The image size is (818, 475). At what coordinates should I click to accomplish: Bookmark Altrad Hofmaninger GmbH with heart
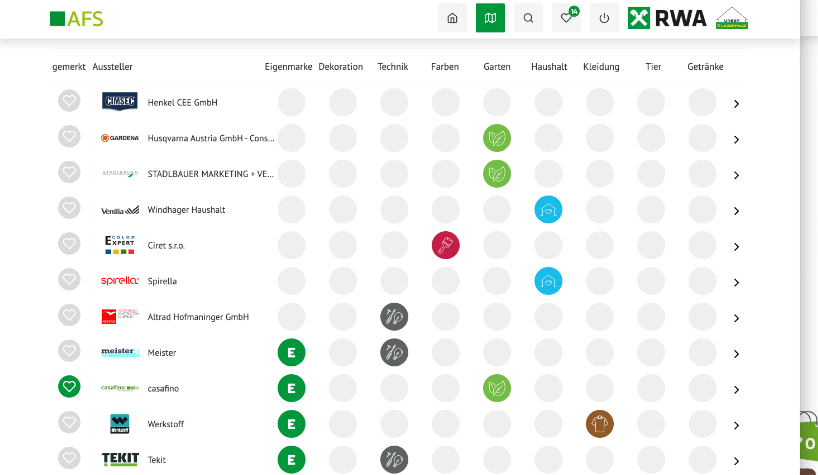pyautogui.click(x=69, y=315)
